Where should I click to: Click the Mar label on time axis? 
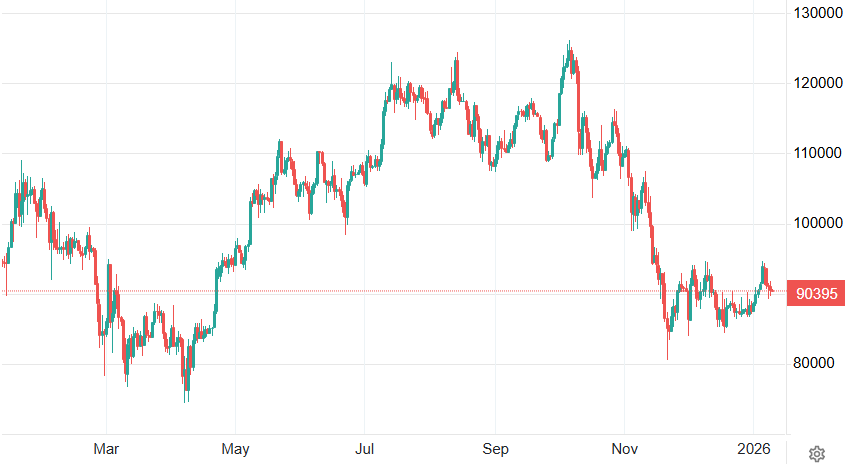point(106,447)
